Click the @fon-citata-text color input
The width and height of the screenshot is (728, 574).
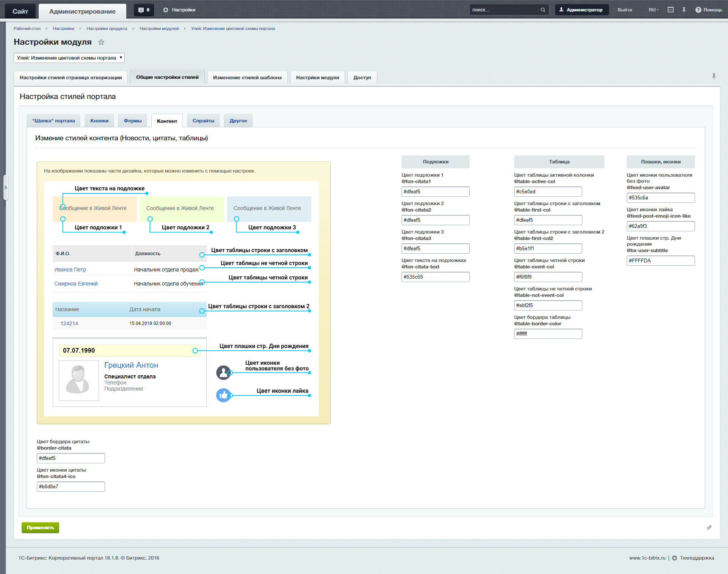435,277
